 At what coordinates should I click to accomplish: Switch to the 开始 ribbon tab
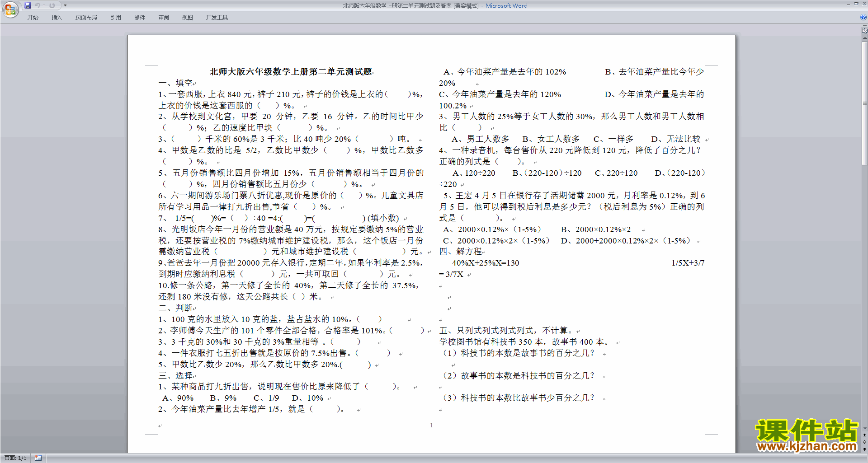coord(33,18)
